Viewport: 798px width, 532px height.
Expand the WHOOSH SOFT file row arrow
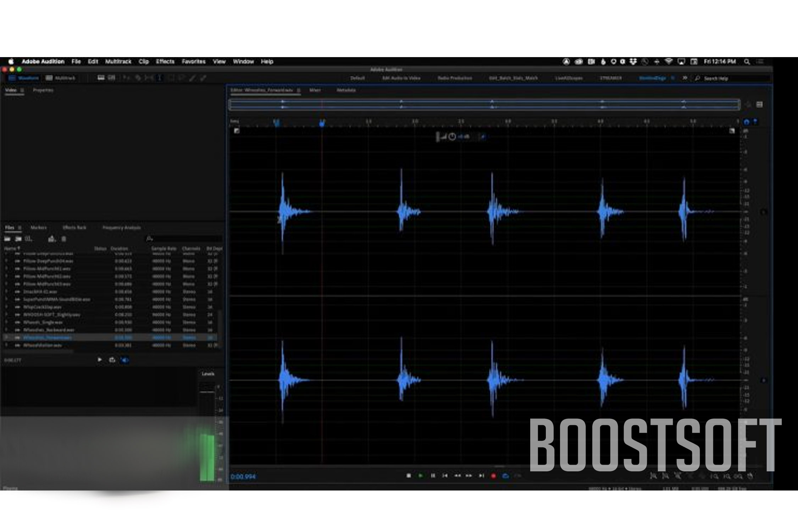coord(6,315)
